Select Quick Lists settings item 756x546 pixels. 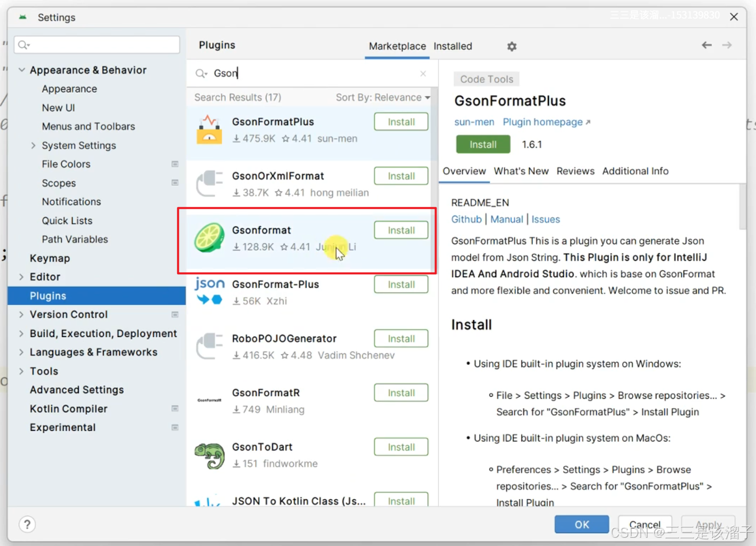click(67, 221)
